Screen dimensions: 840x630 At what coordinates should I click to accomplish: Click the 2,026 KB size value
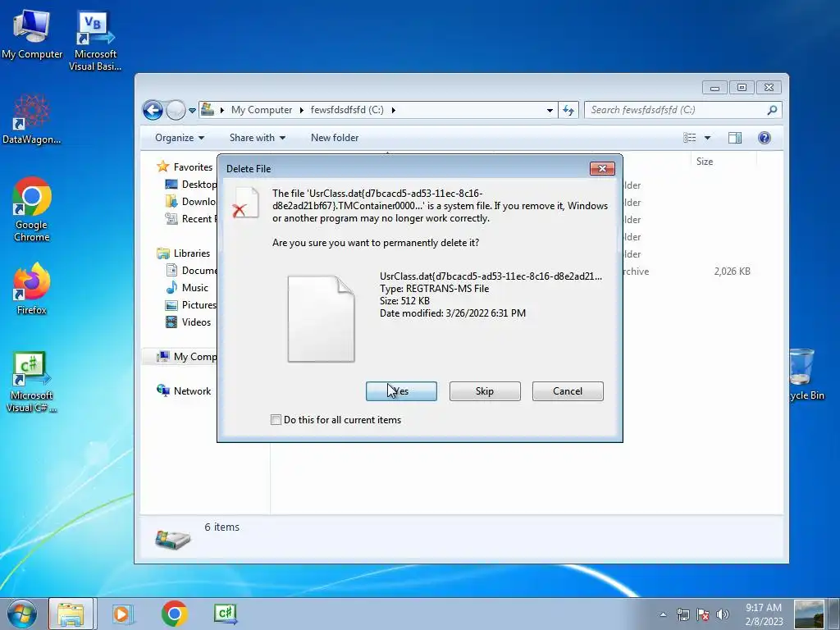coord(732,271)
